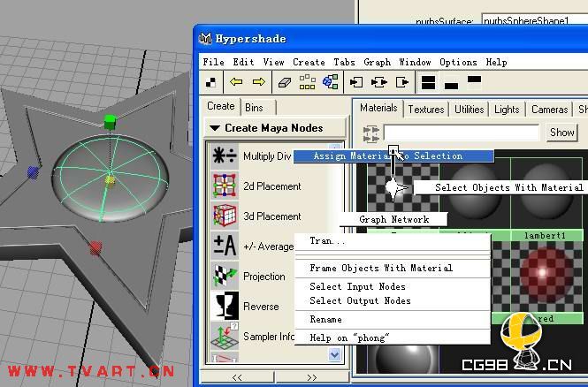Open the Graph menu
Viewport: 588px width, 387px height.
point(378,62)
